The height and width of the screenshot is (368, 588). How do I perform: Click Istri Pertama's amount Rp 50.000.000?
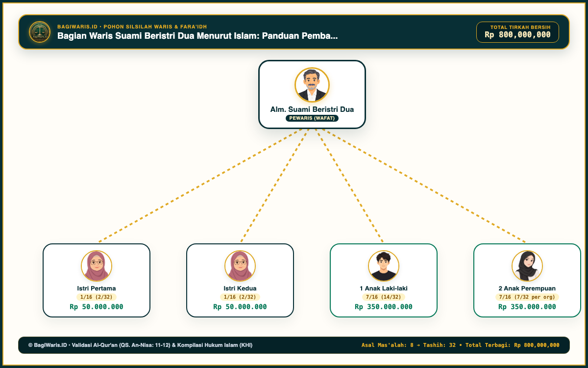pos(97,307)
